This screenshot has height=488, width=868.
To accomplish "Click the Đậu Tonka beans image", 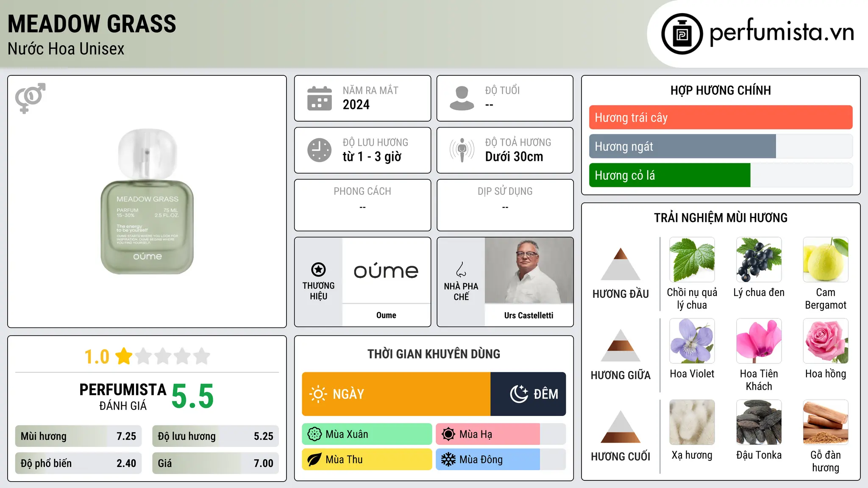I will point(759,422).
